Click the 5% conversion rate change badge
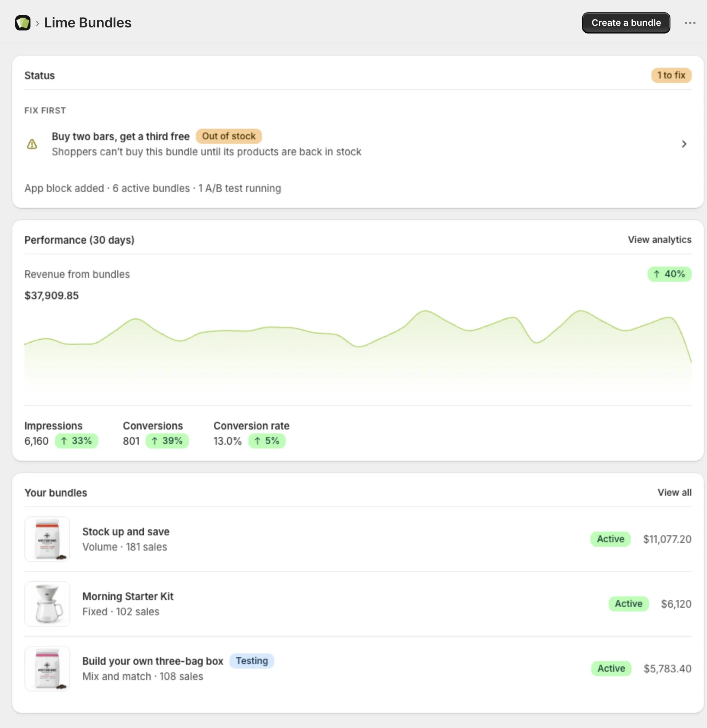Image resolution: width=707 pixels, height=728 pixels. click(267, 441)
